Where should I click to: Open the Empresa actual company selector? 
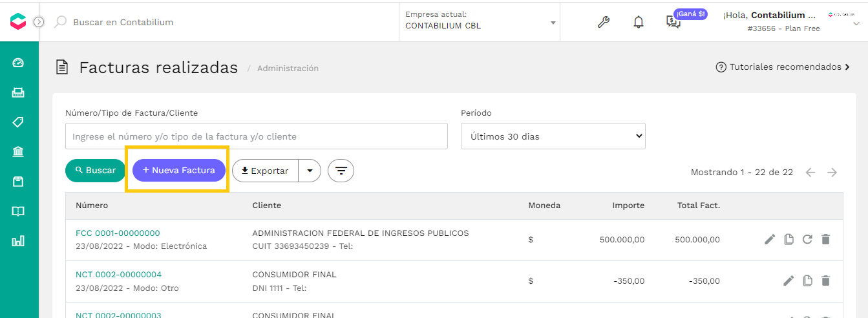click(x=480, y=21)
